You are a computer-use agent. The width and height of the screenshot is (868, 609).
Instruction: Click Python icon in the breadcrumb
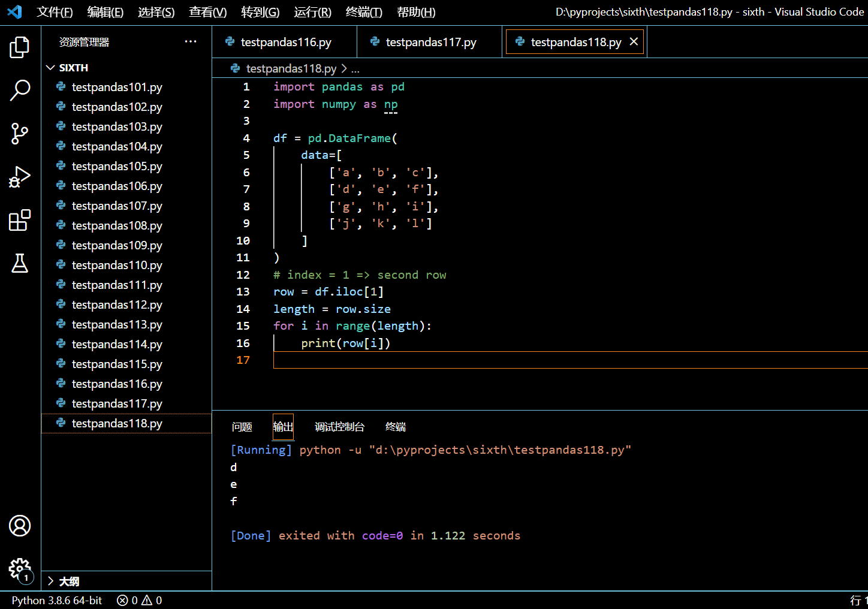pos(236,68)
